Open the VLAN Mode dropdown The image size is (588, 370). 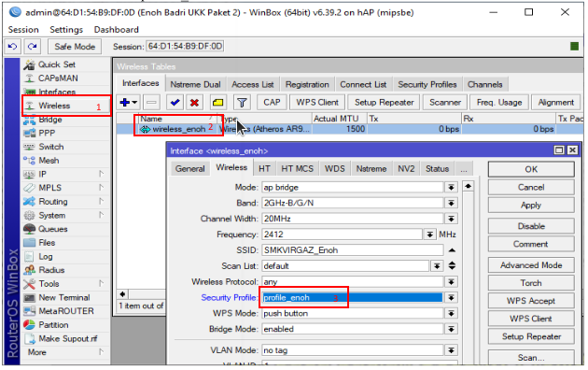pos(451,350)
